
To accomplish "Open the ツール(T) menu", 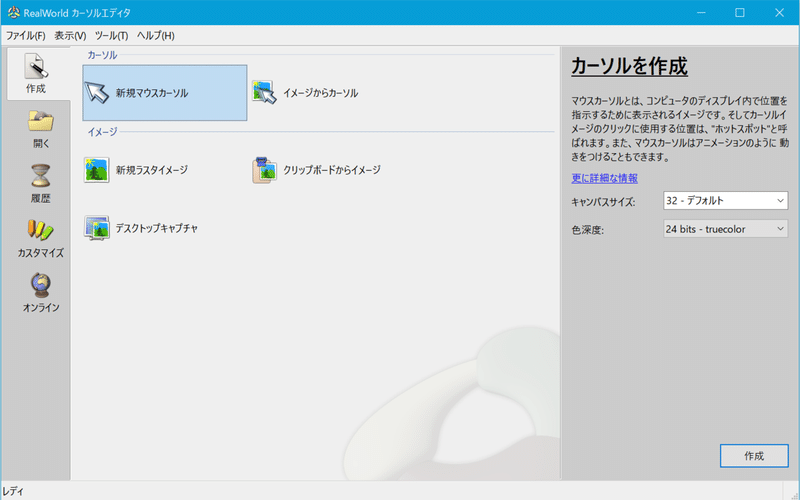I will [111, 36].
